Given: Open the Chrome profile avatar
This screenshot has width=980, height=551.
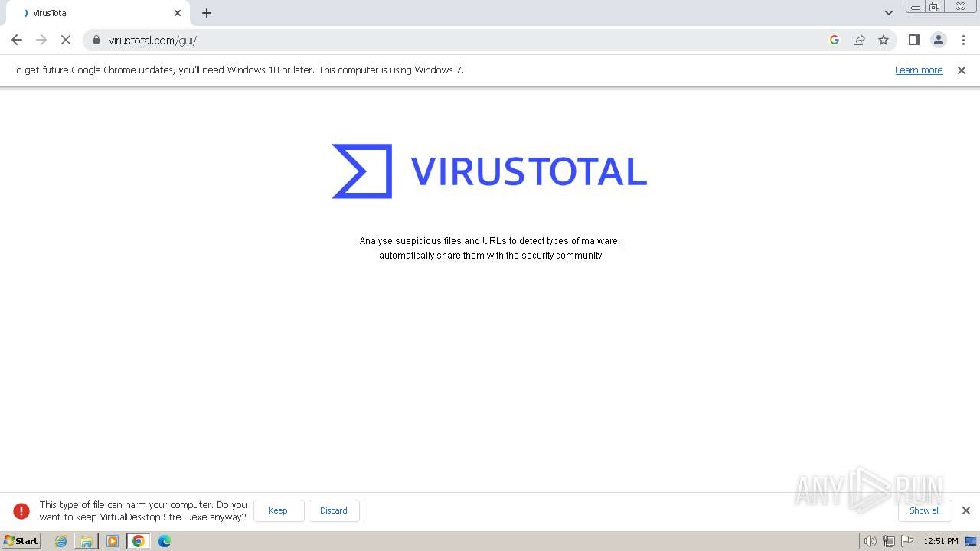Looking at the screenshot, I should (938, 40).
